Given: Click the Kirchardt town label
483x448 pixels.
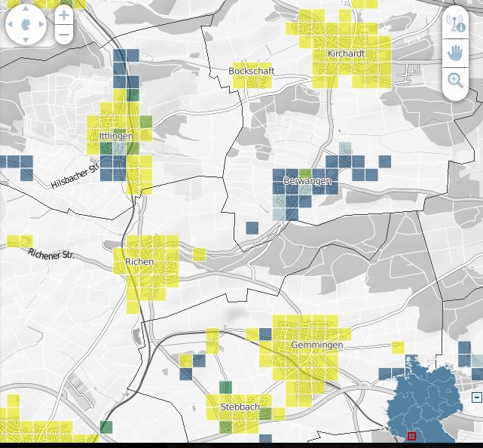Looking at the screenshot, I should coord(346,54).
